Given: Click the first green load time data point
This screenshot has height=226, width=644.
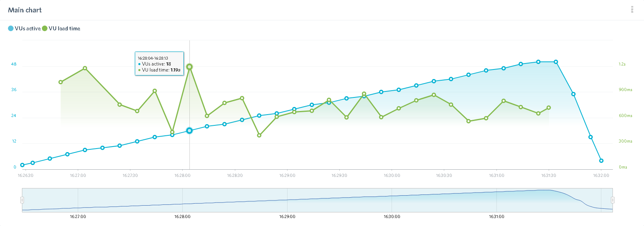Looking at the screenshot, I should click(x=61, y=82).
